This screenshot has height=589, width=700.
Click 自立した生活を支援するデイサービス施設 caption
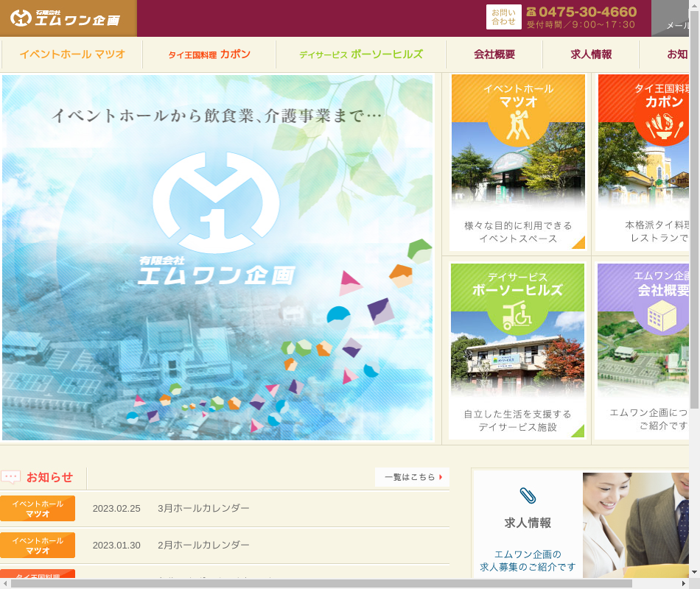[x=517, y=421]
